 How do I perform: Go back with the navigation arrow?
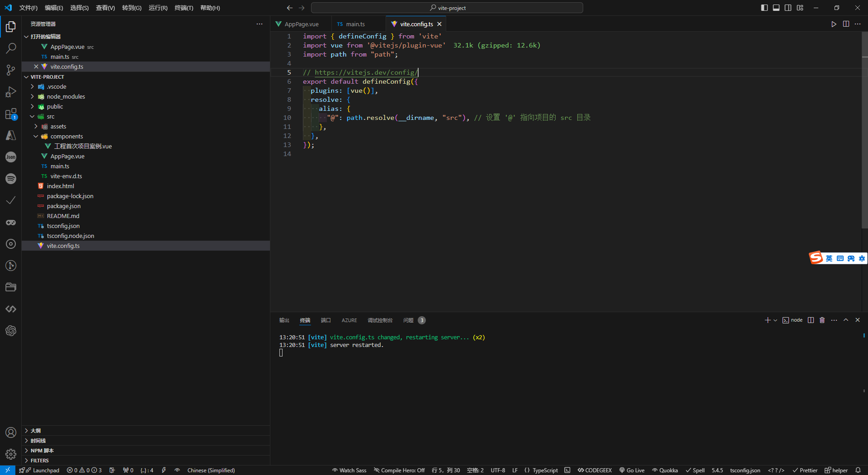[290, 8]
